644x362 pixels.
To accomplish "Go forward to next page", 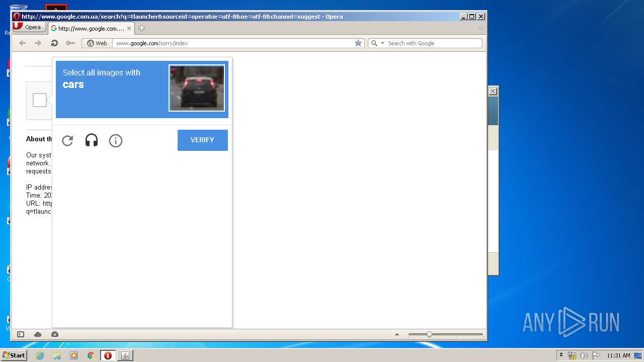I will [x=38, y=43].
